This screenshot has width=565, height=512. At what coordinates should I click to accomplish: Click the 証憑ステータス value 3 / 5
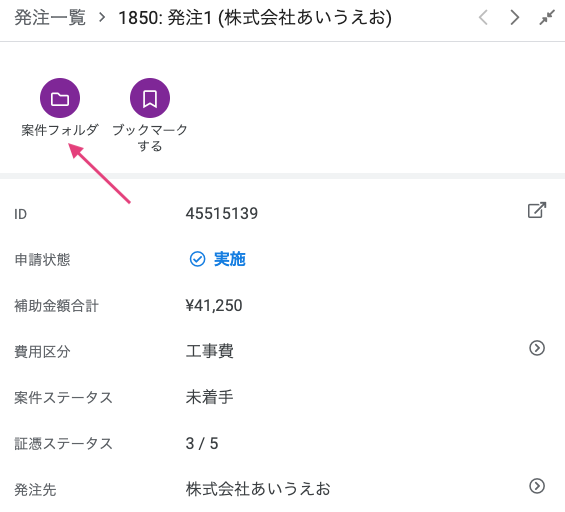tap(202, 444)
